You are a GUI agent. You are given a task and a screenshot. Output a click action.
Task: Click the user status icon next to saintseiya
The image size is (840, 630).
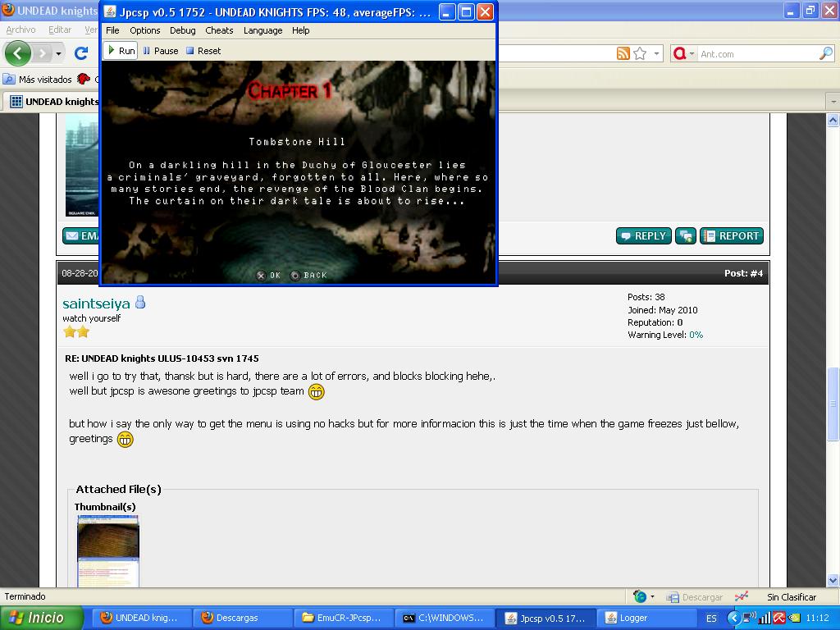(x=139, y=302)
